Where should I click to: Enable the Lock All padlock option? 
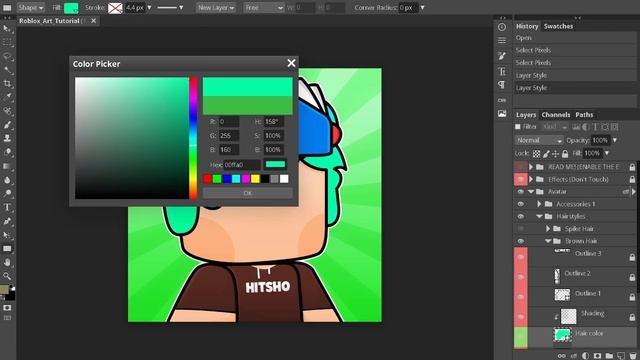[565, 154]
